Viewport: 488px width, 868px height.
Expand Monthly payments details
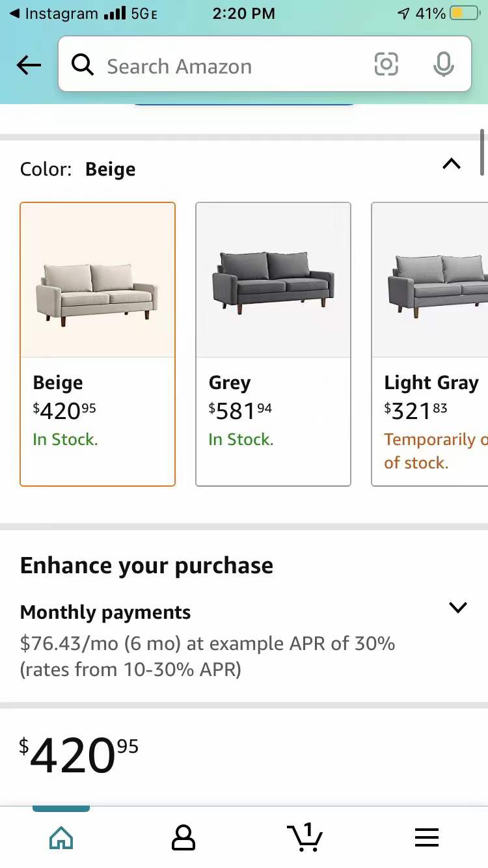tap(458, 608)
